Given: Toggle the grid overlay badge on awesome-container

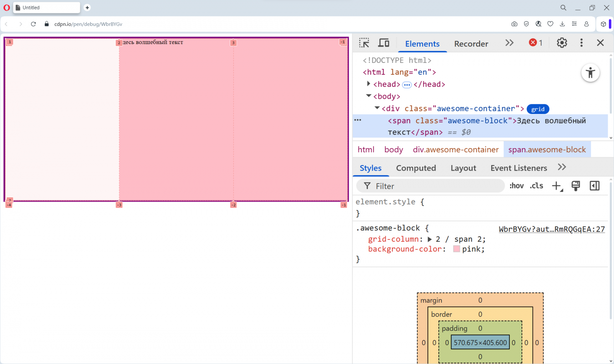Looking at the screenshot, I should coord(538,109).
